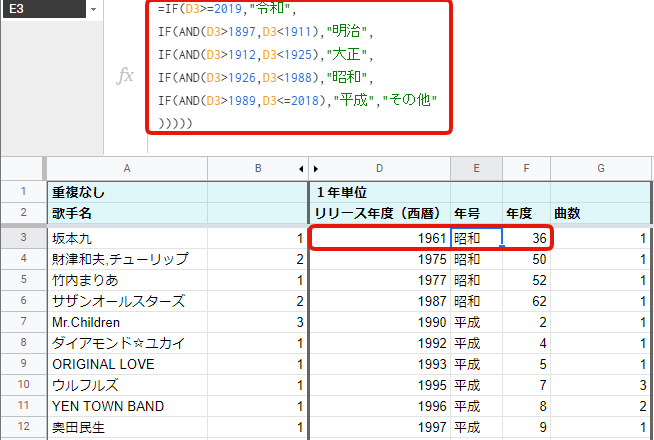Viewport: 654px width, 440px height.
Task: Select row 7 header
Action: click(x=21, y=323)
